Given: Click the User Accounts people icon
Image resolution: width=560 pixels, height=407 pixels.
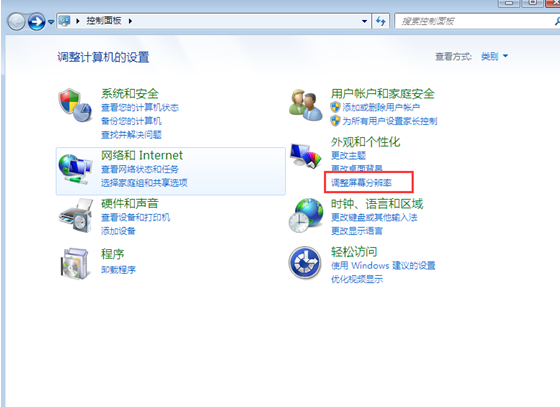Looking at the screenshot, I should [305, 105].
